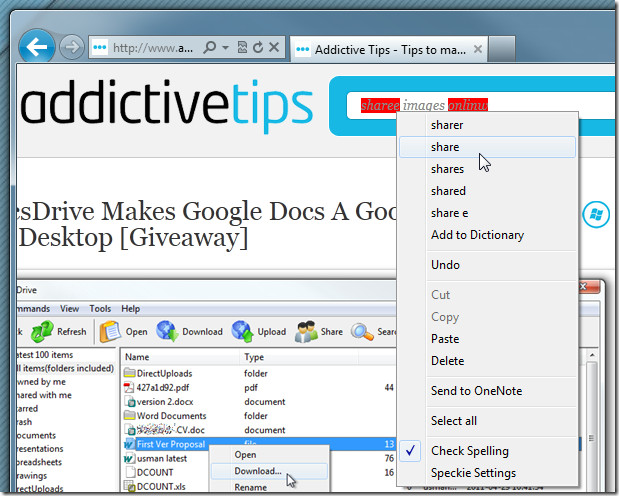
Task: Click the scroll-up arrow of file list scrollbar
Action: (x=592, y=355)
